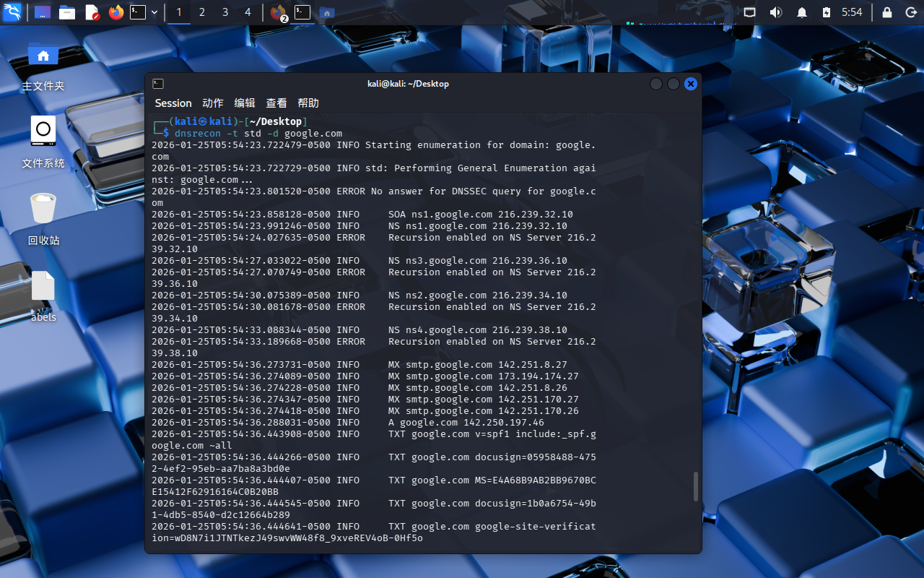Image resolution: width=924 pixels, height=578 pixels.
Task: Select the abels file on the desktop
Action: [43, 296]
